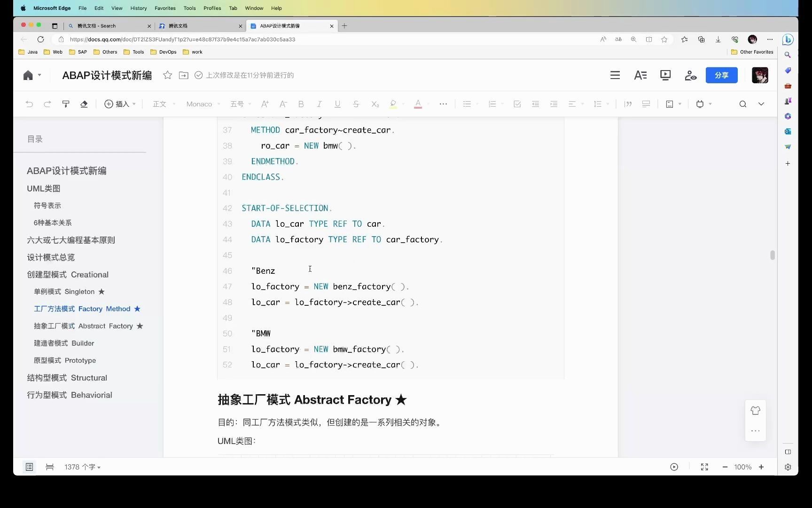Star the document ABAP设计模式新编
812x508 pixels.
[167, 75]
